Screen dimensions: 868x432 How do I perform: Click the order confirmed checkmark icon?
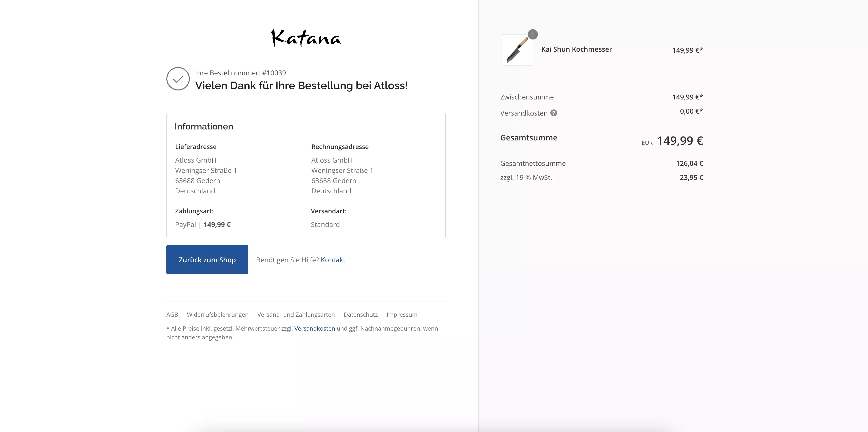[178, 79]
